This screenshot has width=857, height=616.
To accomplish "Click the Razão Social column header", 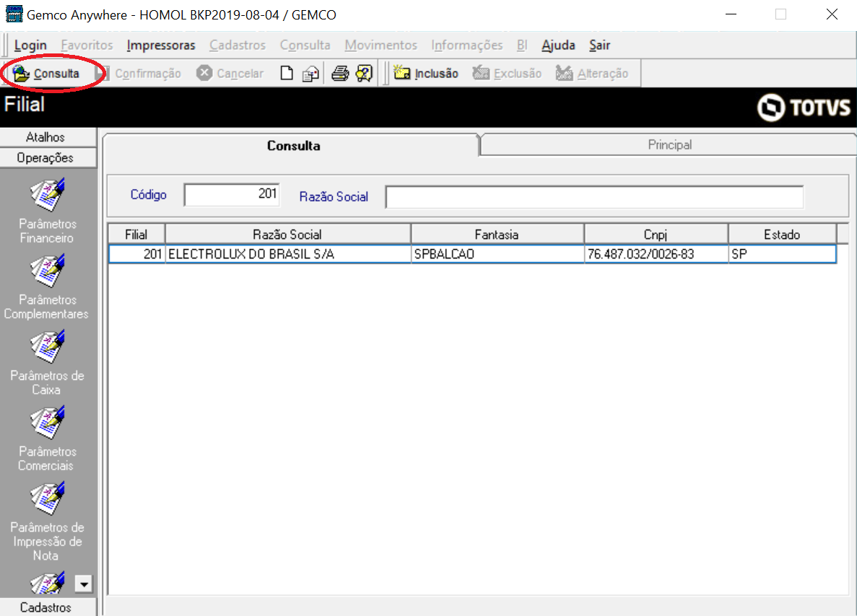I will point(287,235).
